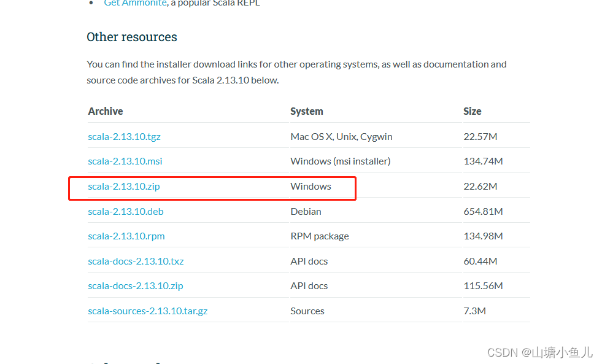Click the Size column header
Viewport: 602px width, 364px height.
[473, 111]
